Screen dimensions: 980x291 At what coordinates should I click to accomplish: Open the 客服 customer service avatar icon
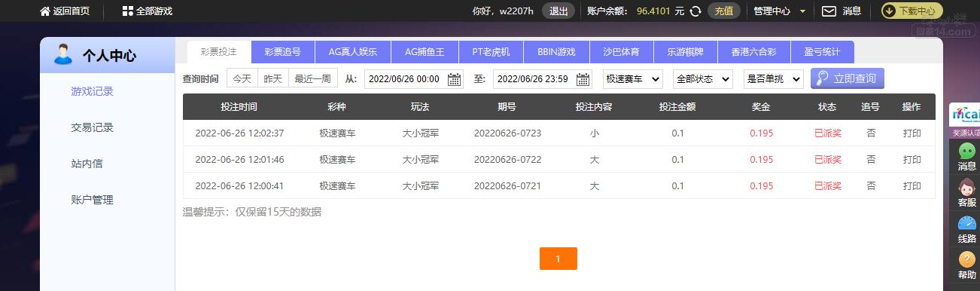[x=967, y=187]
